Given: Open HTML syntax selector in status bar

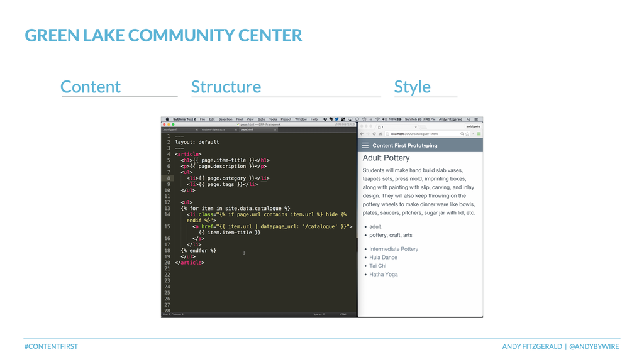Looking at the screenshot, I should point(343,314).
